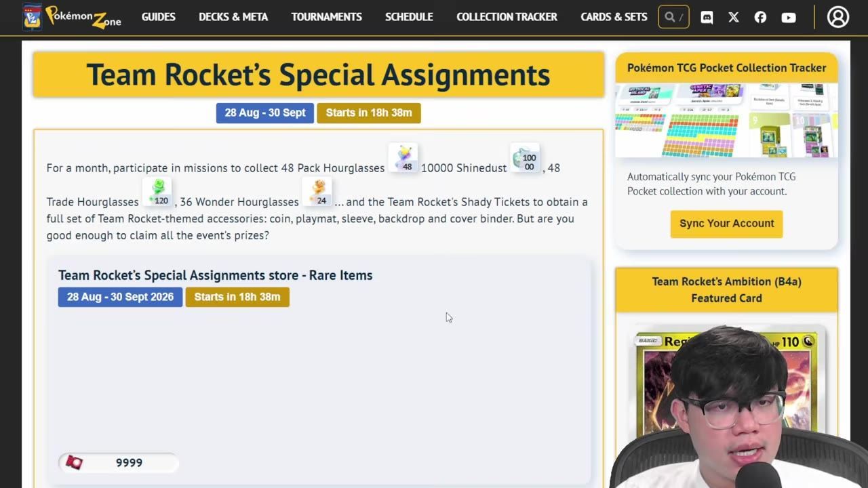Click the Team Rocket's Special Assignments title
The width and height of the screenshot is (868, 488).
tap(318, 75)
